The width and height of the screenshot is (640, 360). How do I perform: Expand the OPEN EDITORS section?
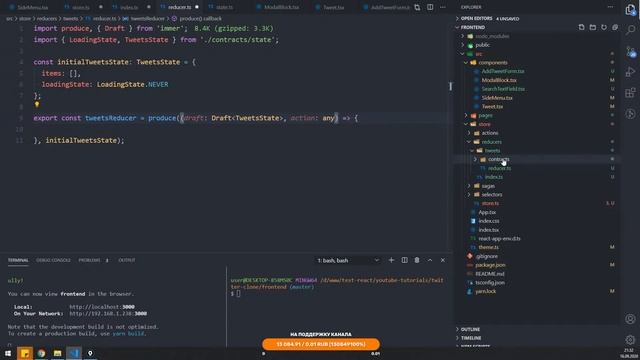(489, 18)
